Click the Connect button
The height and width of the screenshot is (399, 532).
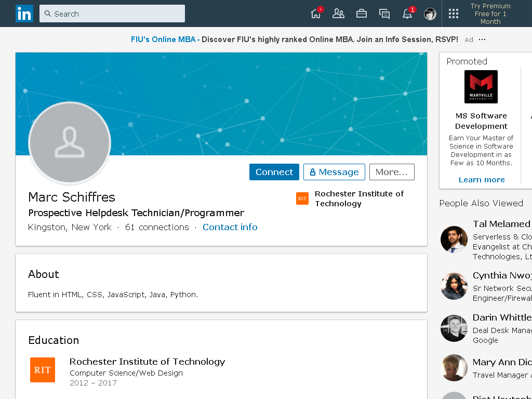point(274,172)
